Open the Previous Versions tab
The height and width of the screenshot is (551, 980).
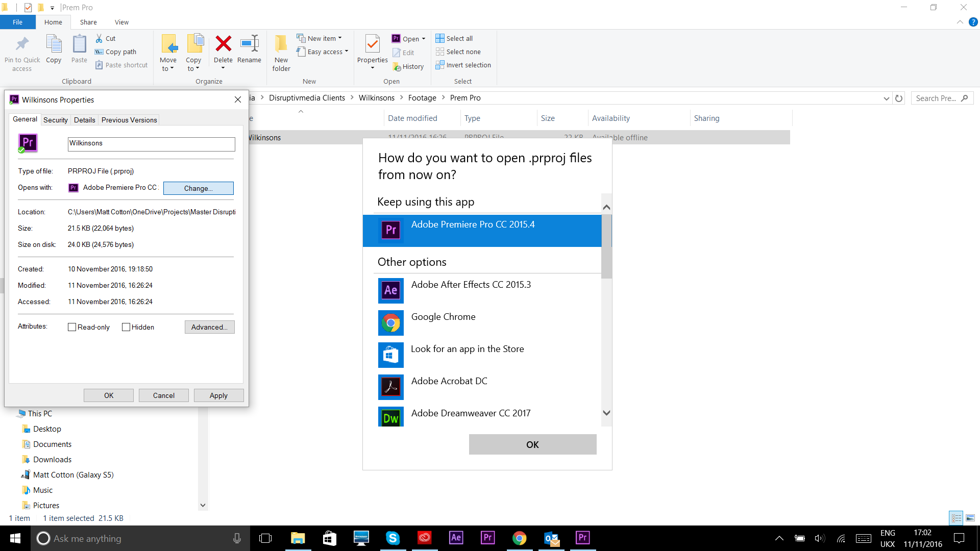tap(129, 120)
